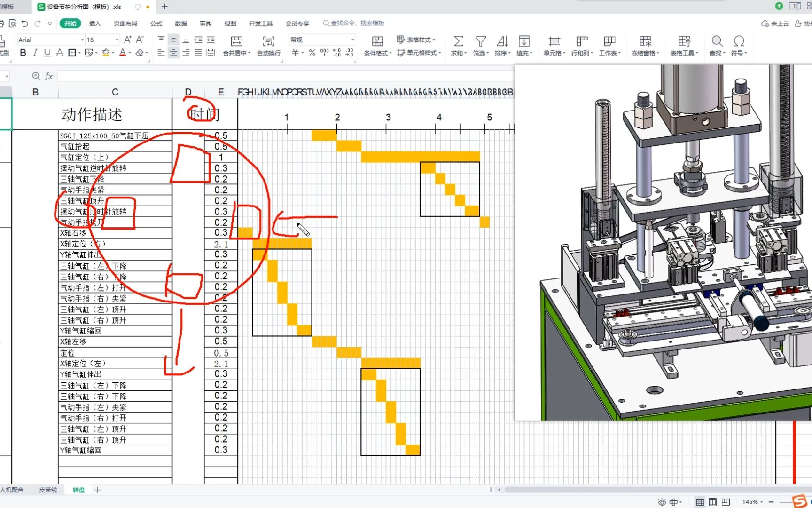Open quick access customize arrow
Screen dimensions: 812x508
pyautogui.click(x=50, y=23)
